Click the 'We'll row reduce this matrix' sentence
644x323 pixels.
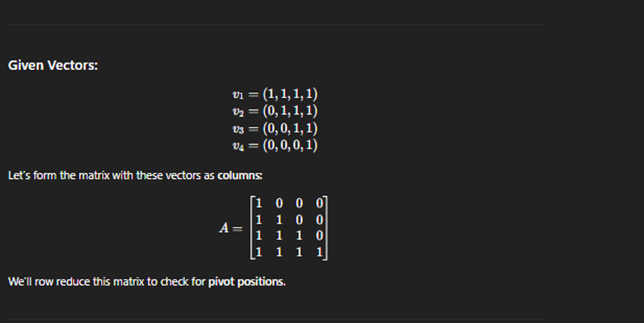click(x=146, y=282)
